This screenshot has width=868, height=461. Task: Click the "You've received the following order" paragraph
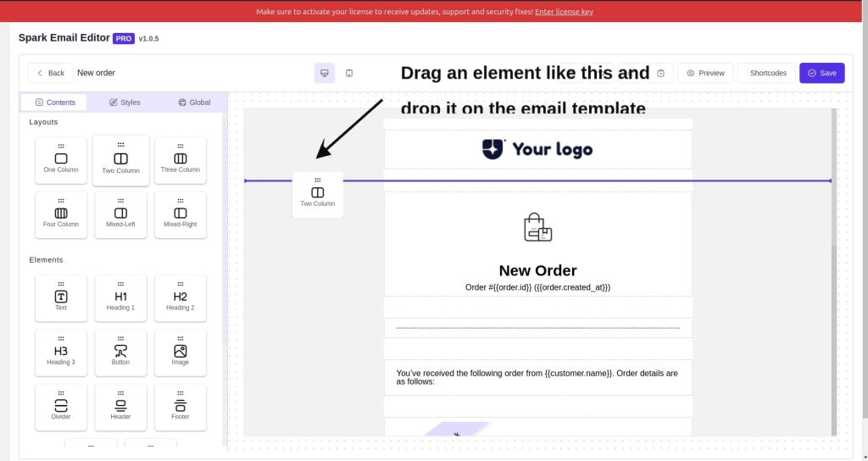[537, 377]
